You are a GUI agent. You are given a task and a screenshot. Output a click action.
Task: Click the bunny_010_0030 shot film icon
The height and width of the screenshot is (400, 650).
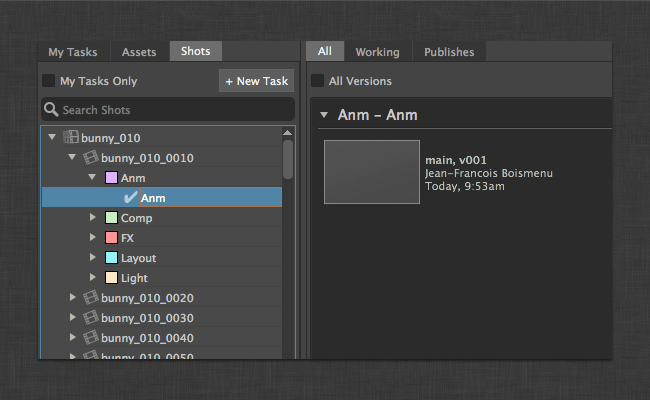[90, 318]
